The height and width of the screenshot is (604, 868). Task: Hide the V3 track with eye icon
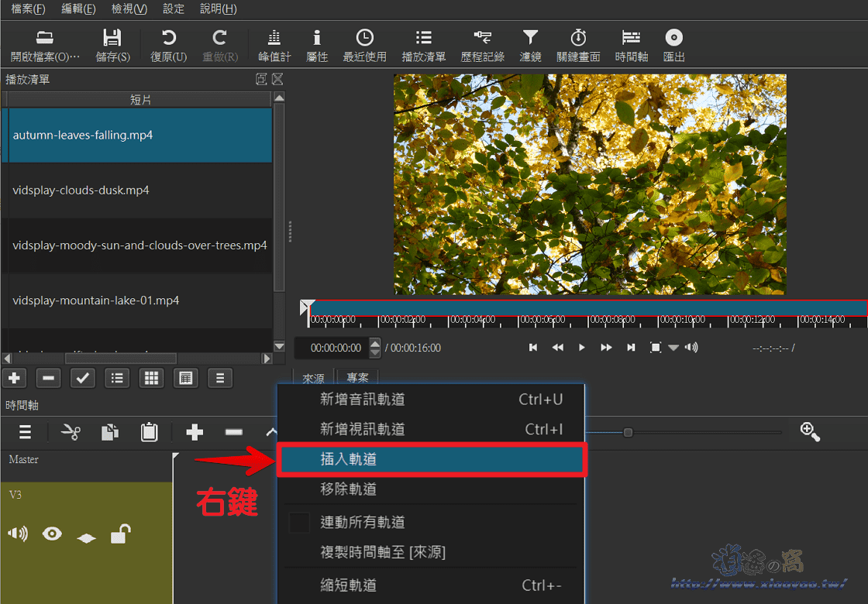(52, 534)
